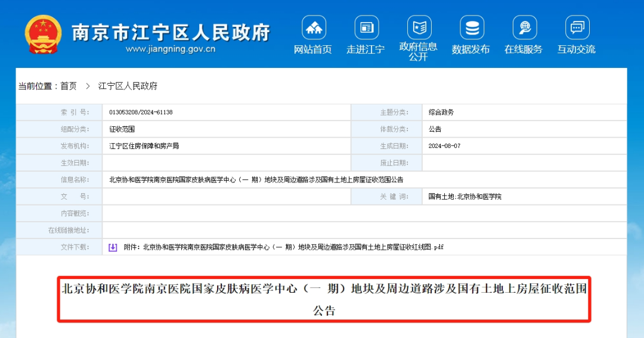The width and height of the screenshot is (644, 338).
Task: Click the 主题分类 field label
Action: pos(394,112)
